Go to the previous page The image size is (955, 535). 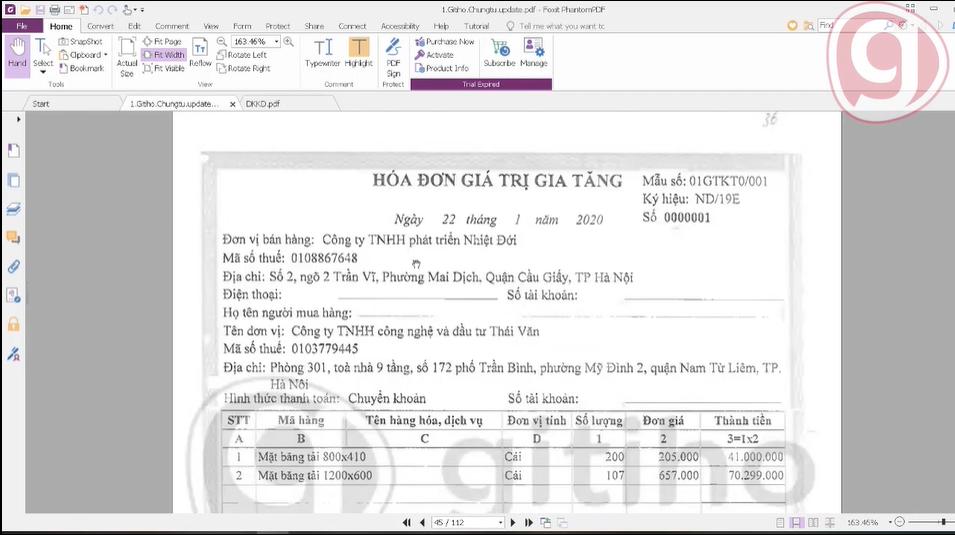(422, 522)
